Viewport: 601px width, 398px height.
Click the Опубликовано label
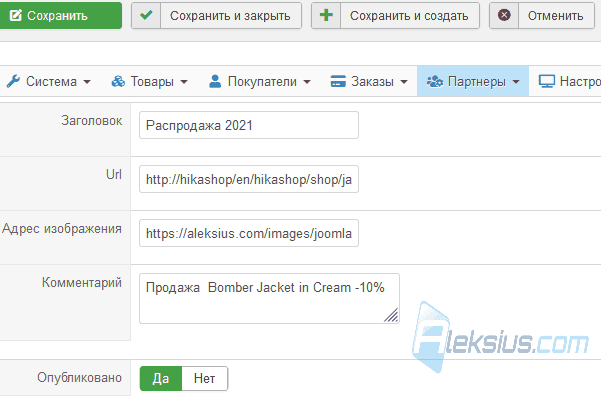coord(79,378)
